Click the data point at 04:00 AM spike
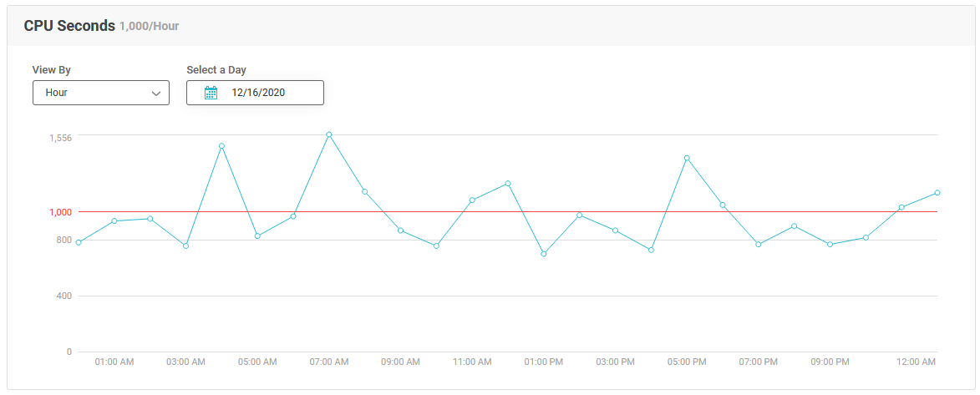The height and width of the screenshot is (395, 980). (221, 145)
